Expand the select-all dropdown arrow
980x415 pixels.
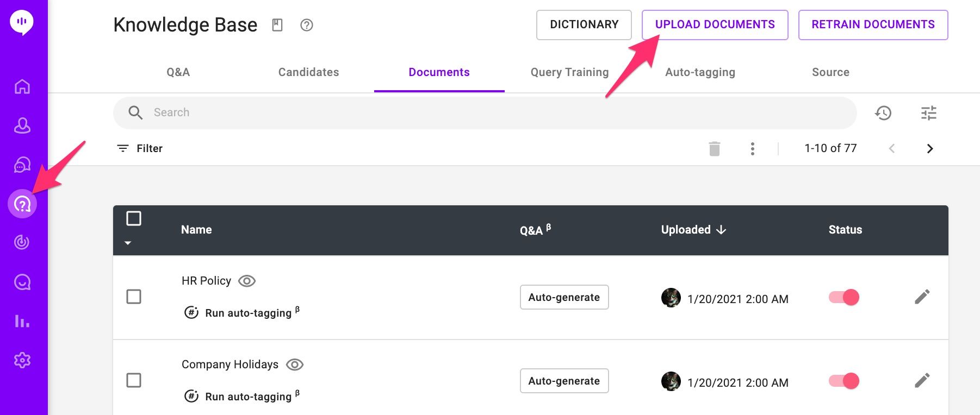tap(128, 243)
